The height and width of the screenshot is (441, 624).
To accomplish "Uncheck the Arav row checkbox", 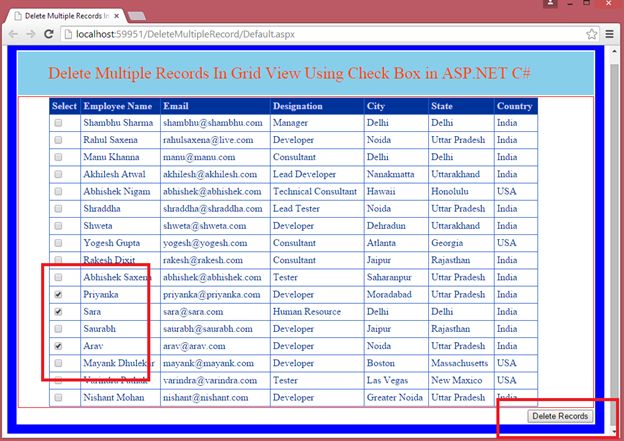I will tap(58, 346).
